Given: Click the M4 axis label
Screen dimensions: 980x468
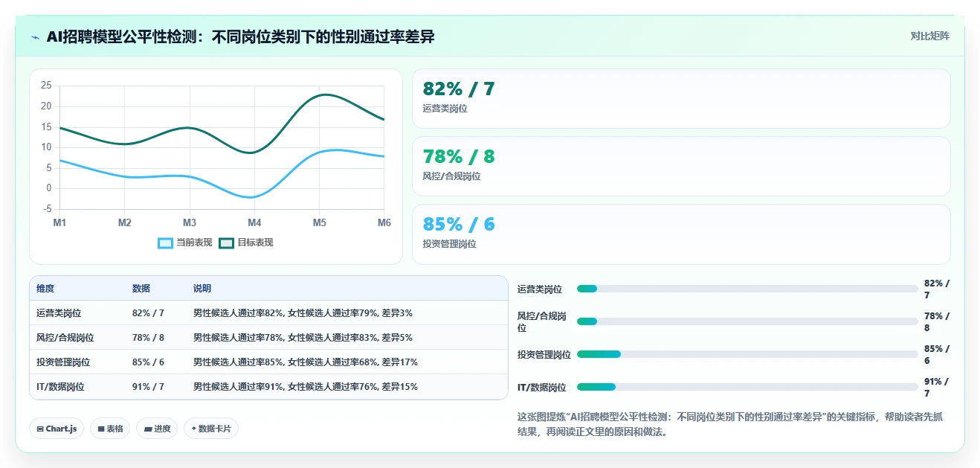Looking at the screenshot, I should [x=254, y=222].
